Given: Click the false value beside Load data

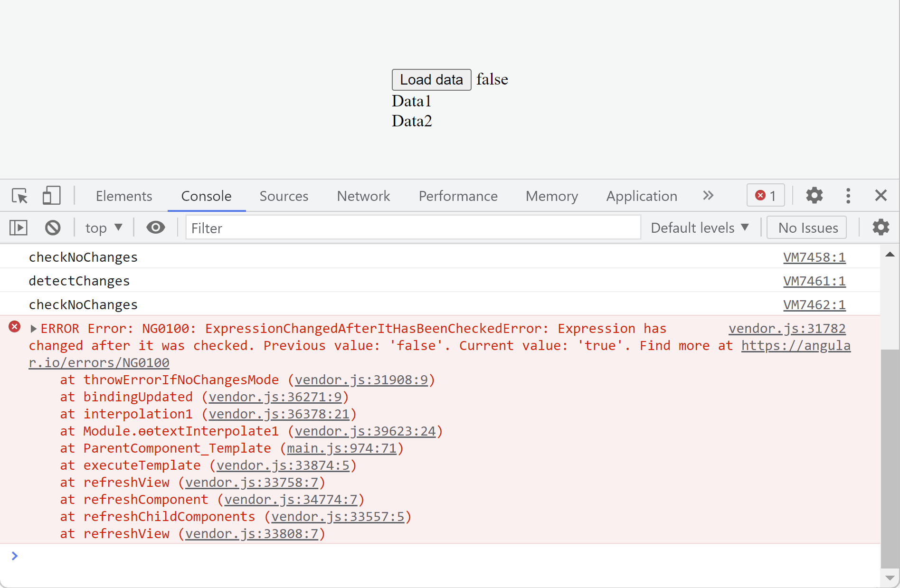Looking at the screenshot, I should tap(492, 79).
